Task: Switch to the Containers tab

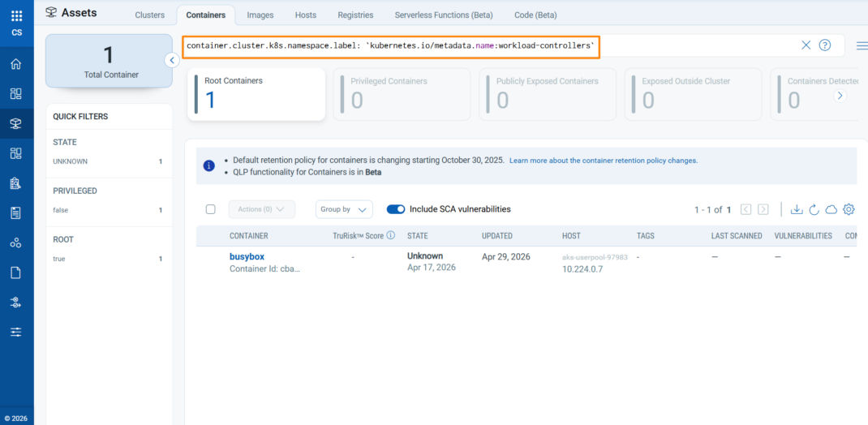Action: point(206,15)
